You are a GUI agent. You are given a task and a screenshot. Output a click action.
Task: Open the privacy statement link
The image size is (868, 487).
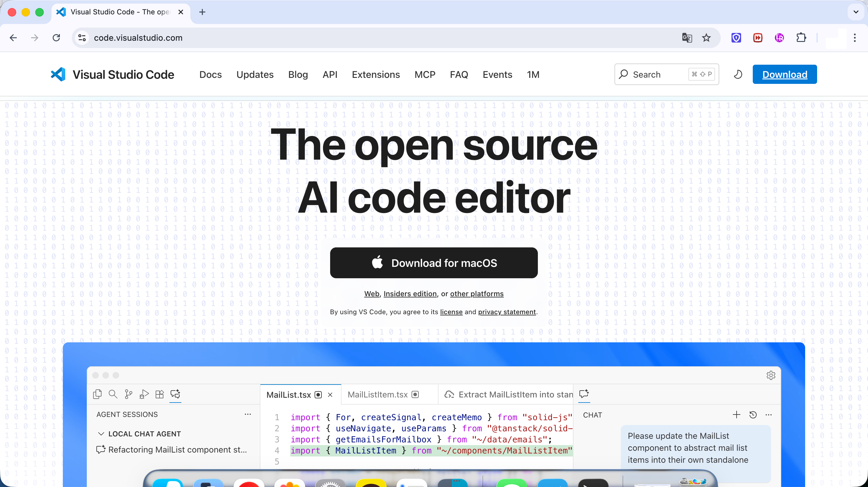coord(507,312)
